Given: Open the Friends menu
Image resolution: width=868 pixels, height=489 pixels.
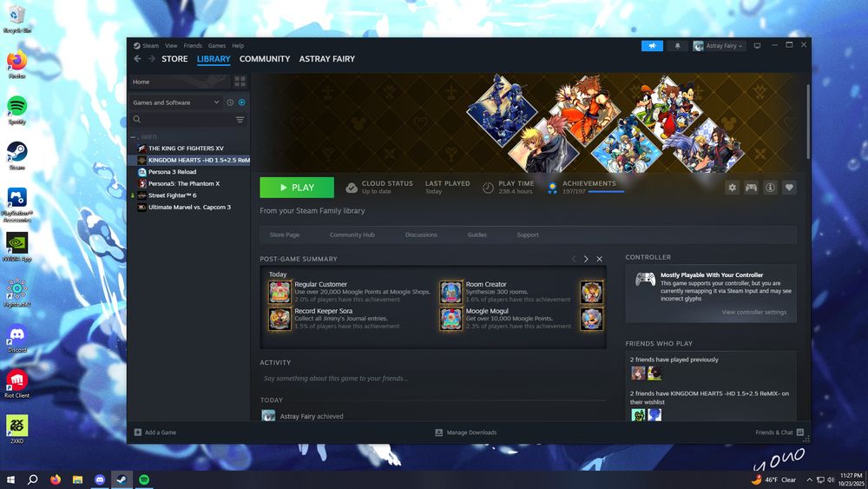Looking at the screenshot, I should (x=193, y=46).
